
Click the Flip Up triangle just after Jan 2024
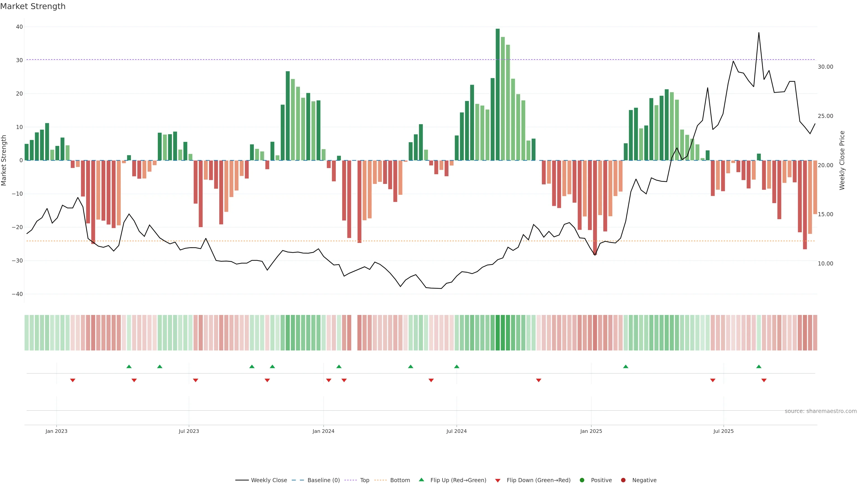tap(339, 366)
